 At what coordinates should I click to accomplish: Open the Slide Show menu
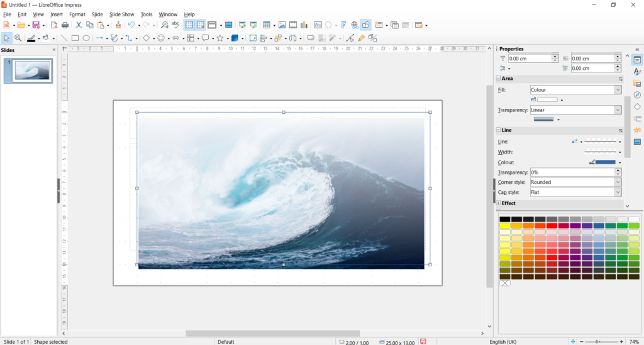click(121, 14)
